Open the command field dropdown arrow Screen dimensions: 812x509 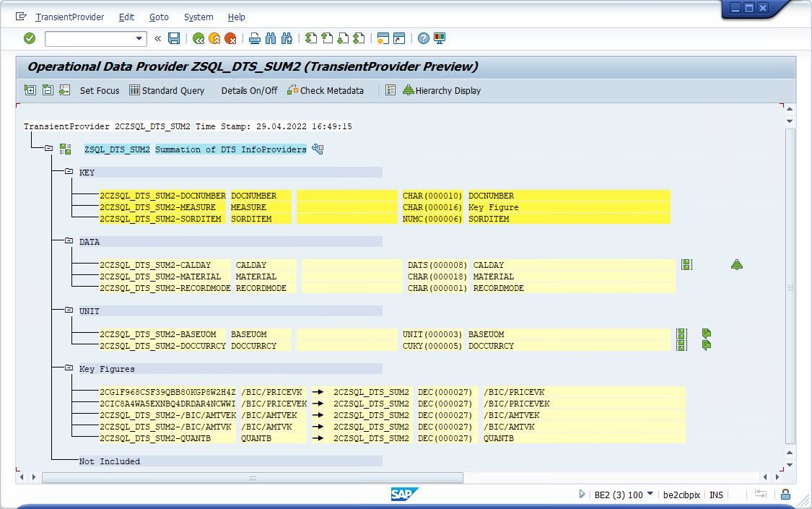[139, 38]
